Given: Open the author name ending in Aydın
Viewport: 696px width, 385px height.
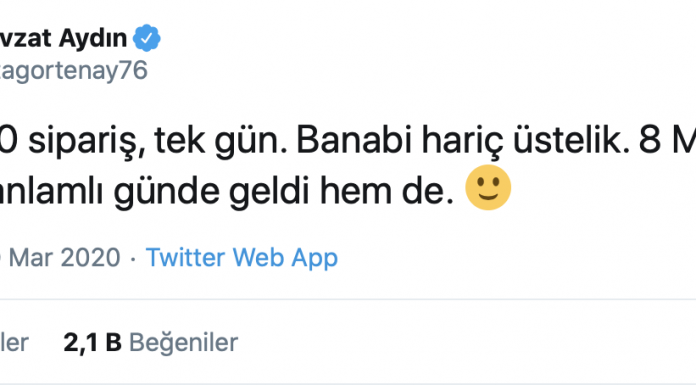Looking at the screenshot, I should (x=63, y=38).
